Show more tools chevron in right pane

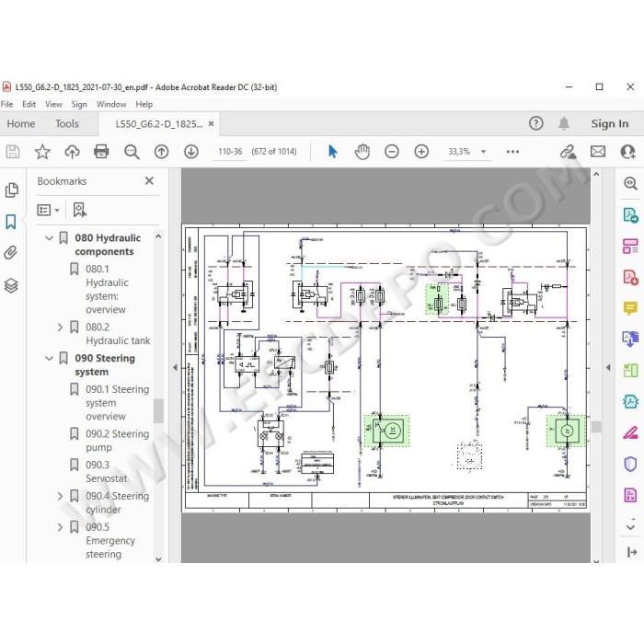click(630, 527)
